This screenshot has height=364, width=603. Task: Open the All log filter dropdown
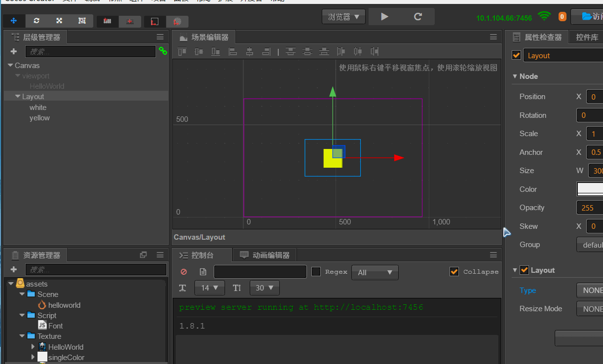[x=375, y=272]
